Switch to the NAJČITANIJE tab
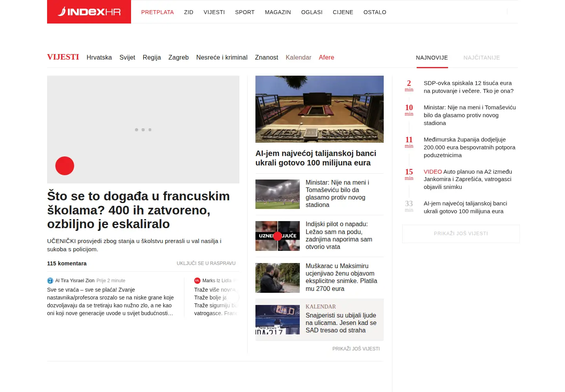 [x=482, y=58]
